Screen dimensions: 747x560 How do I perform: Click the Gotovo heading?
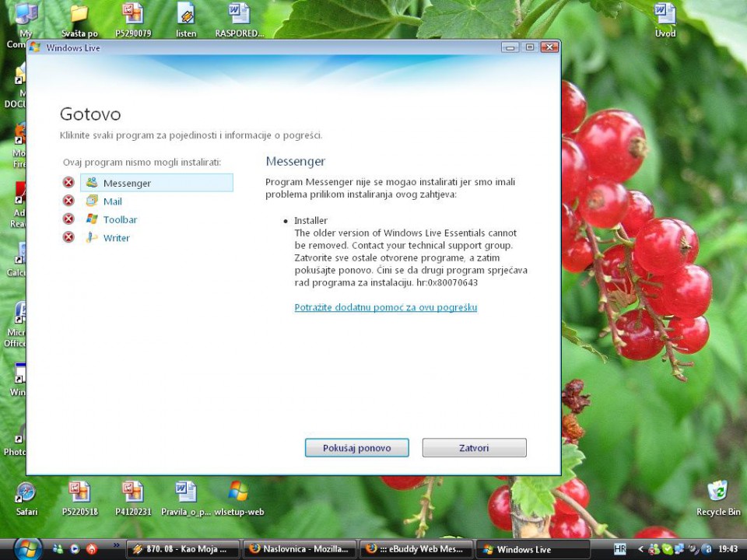click(90, 114)
